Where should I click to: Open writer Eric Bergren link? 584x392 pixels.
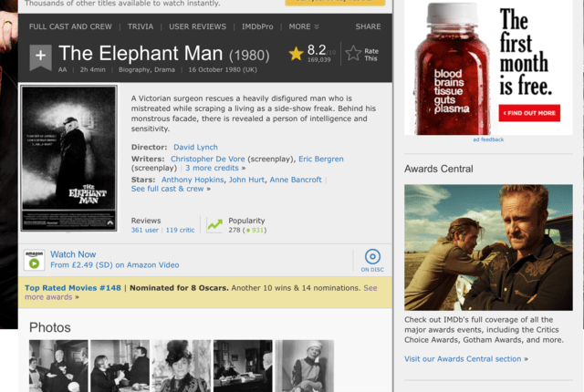pos(321,159)
